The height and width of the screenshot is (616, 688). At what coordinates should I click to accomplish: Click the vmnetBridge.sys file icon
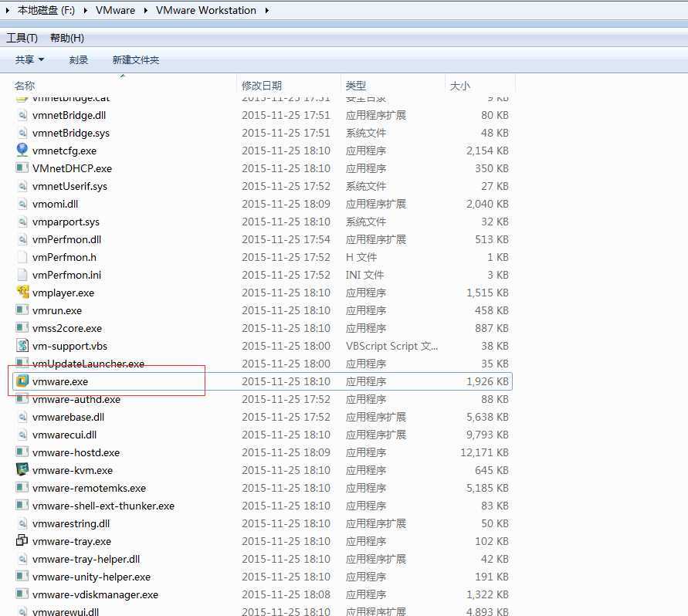22,133
